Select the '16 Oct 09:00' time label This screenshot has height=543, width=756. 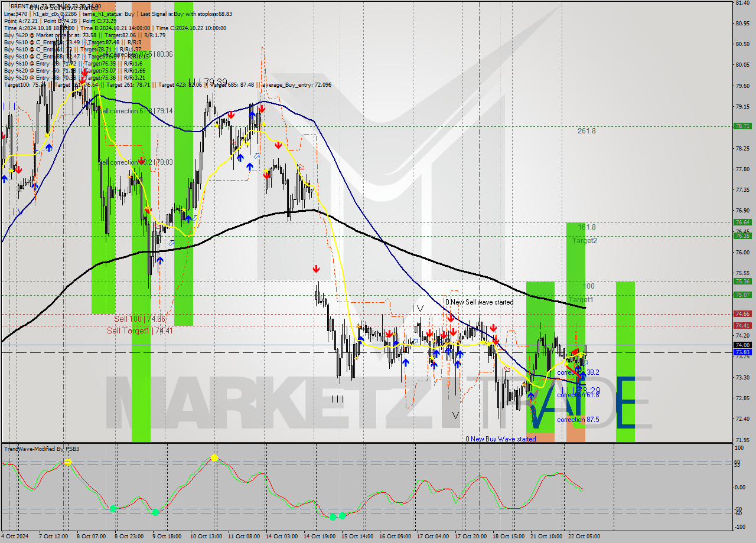click(x=395, y=536)
